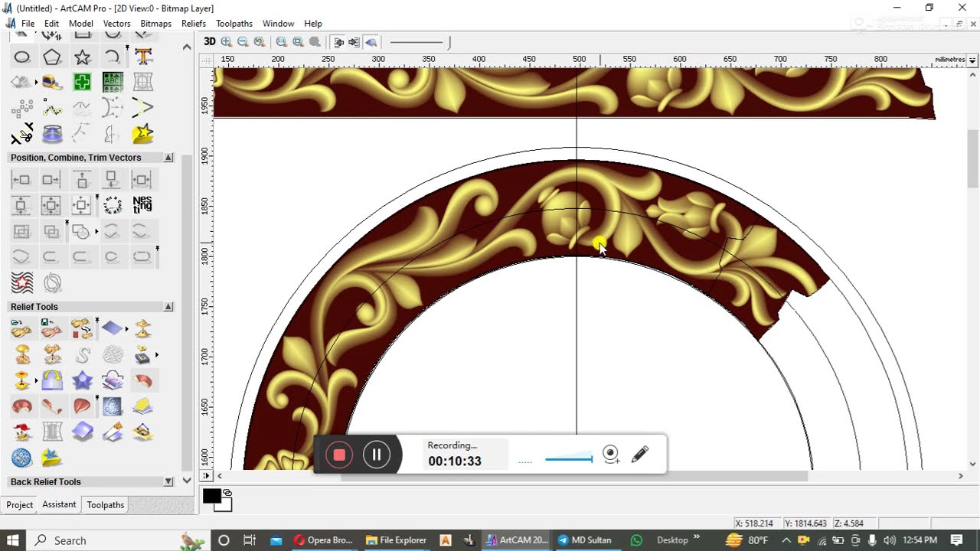Click the blue relief plane icon
980x551 pixels.
pyautogui.click(x=113, y=329)
